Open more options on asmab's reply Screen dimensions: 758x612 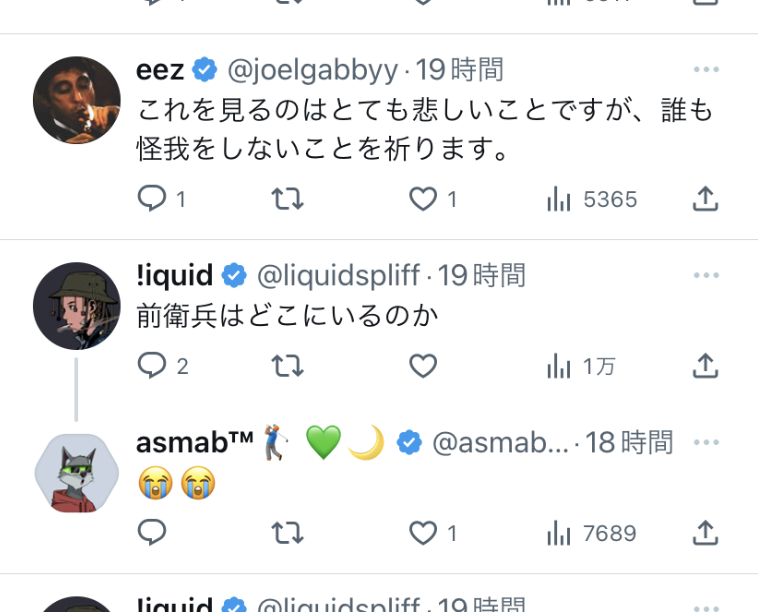706,442
